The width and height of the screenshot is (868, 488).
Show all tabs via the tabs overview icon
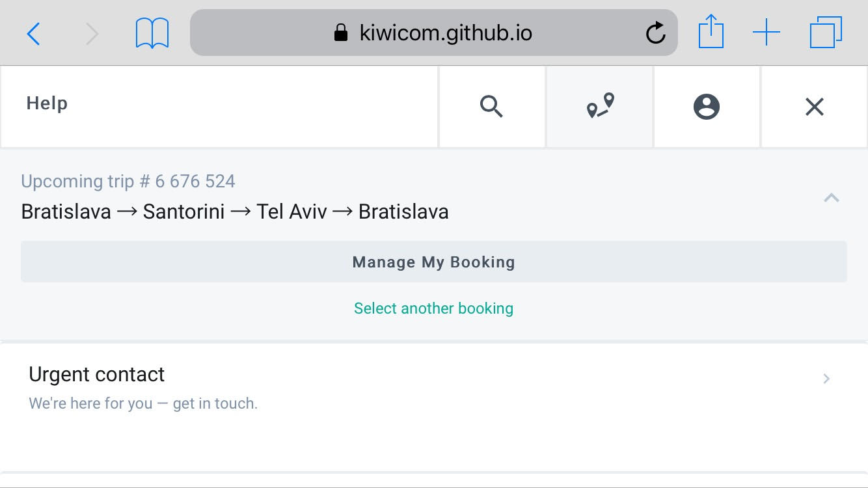click(825, 31)
